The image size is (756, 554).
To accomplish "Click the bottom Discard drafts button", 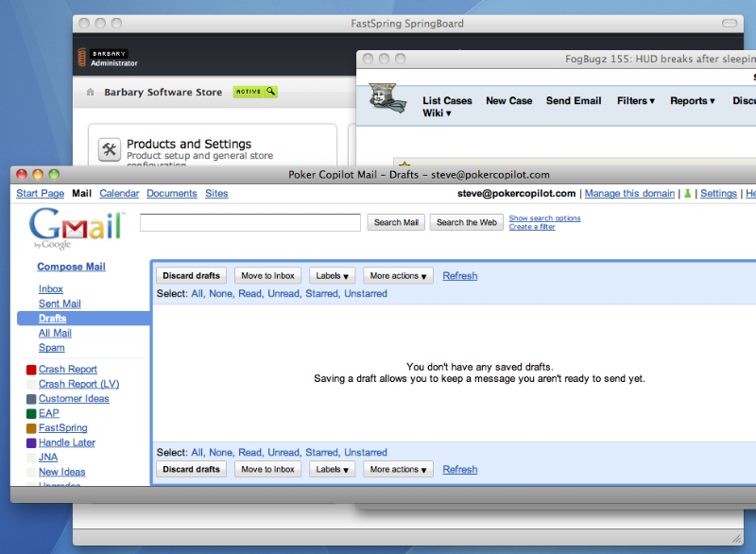I will (x=192, y=469).
